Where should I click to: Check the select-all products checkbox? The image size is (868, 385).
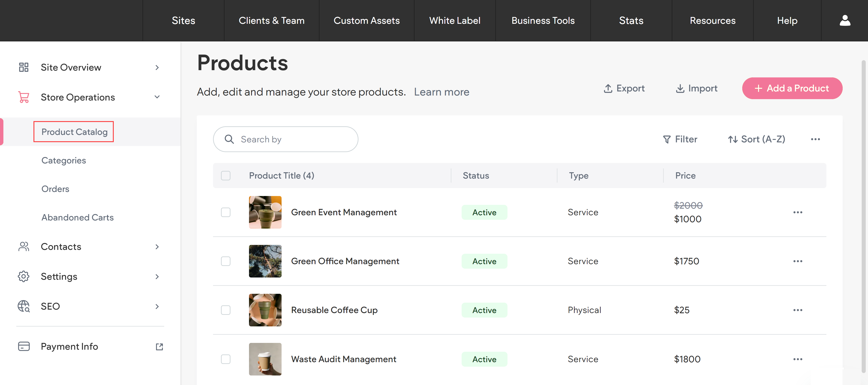tap(226, 176)
